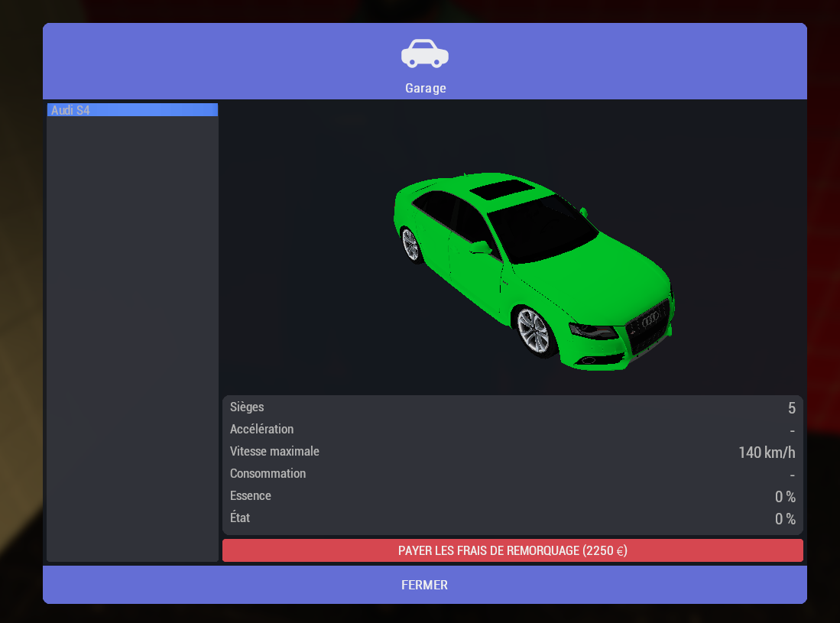
Task: Select Audi S4 in the vehicle list
Action: coord(132,110)
